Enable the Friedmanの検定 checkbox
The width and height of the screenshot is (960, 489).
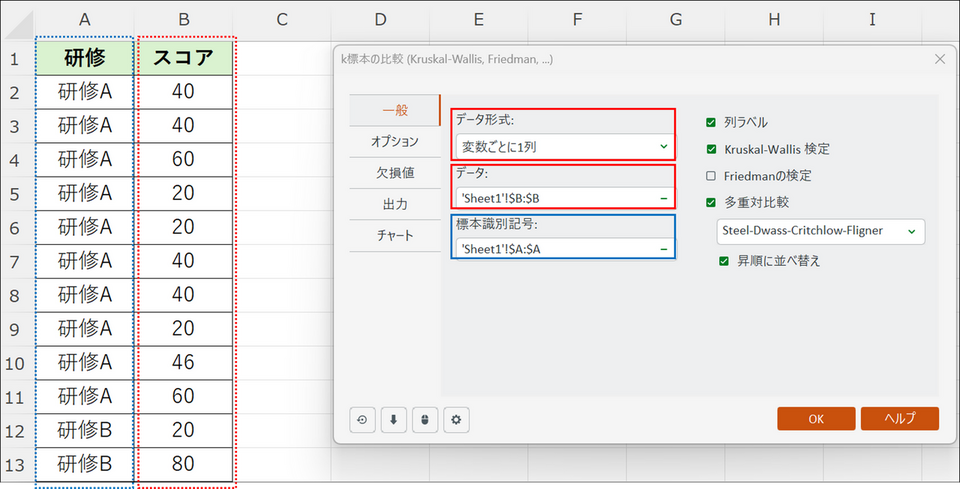pyautogui.click(x=711, y=176)
